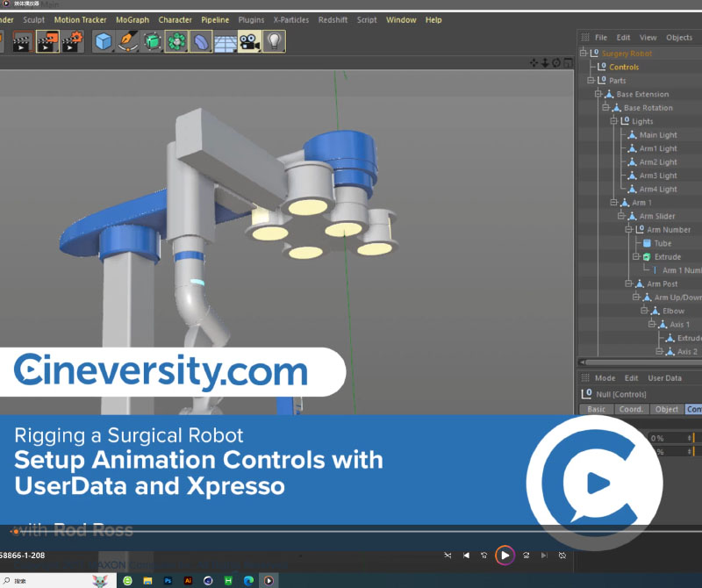Collapse the Arm Slider hierarchy node
The height and width of the screenshot is (588, 702).
[620, 216]
